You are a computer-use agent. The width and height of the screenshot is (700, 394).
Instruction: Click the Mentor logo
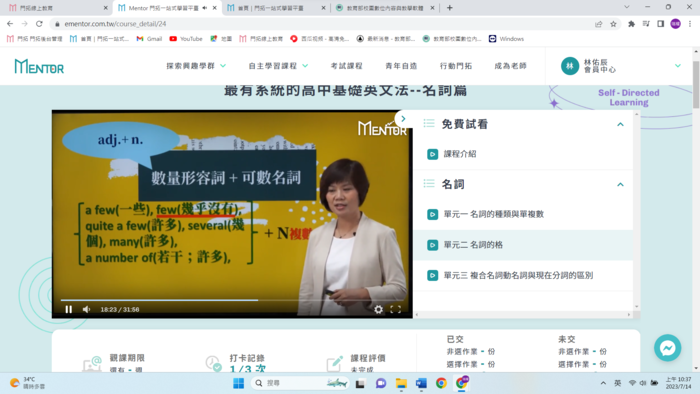click(39, 66)
